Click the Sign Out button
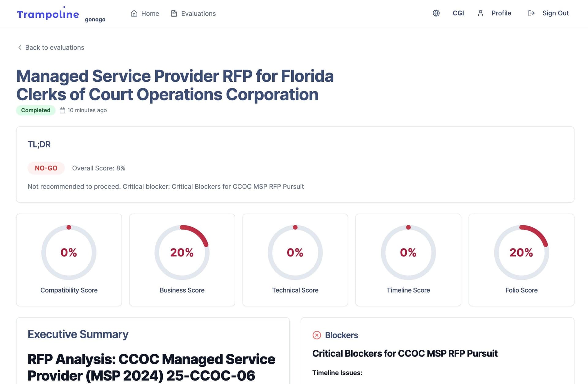The width and height of the screenshot is (588, 384). click(555, 13)
